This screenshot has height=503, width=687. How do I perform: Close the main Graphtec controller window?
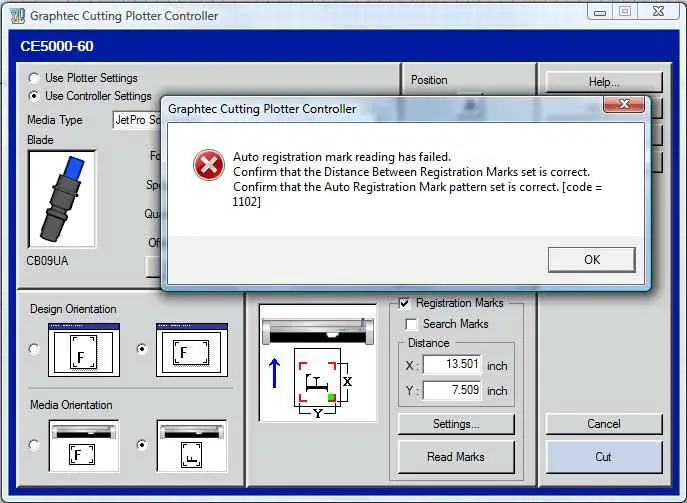[x=658, y=12]
